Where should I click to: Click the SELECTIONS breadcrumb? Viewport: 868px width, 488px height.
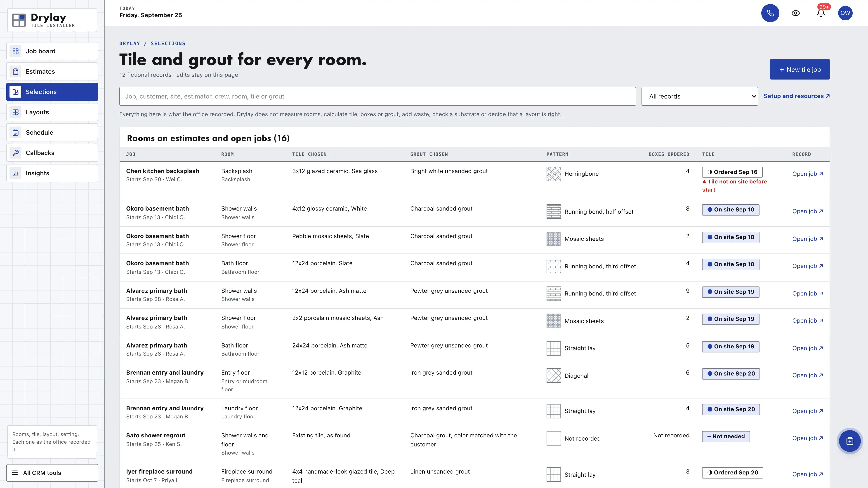(168, 43)
